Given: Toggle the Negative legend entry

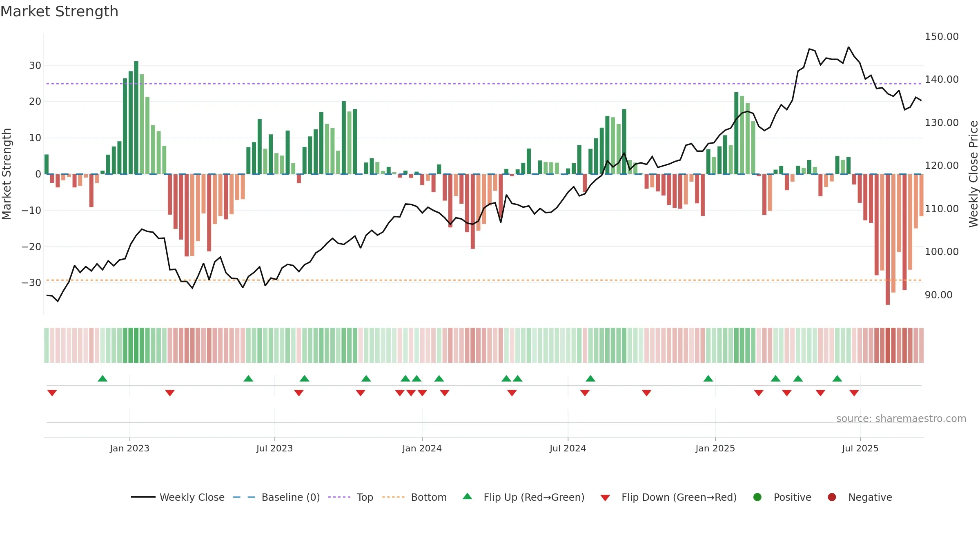Looking at the screenshot, I should [860, 497].
